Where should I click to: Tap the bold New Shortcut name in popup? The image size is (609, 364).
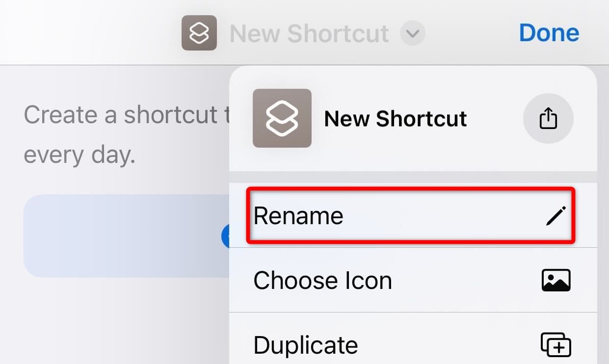(396, 119)
